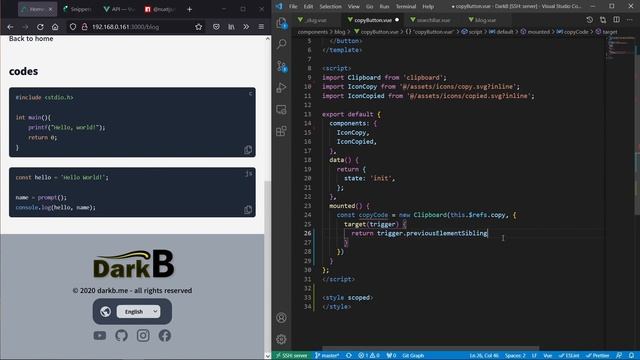Open the View menu in VS Code
640x360 pixels.
[x=353, y=7]
